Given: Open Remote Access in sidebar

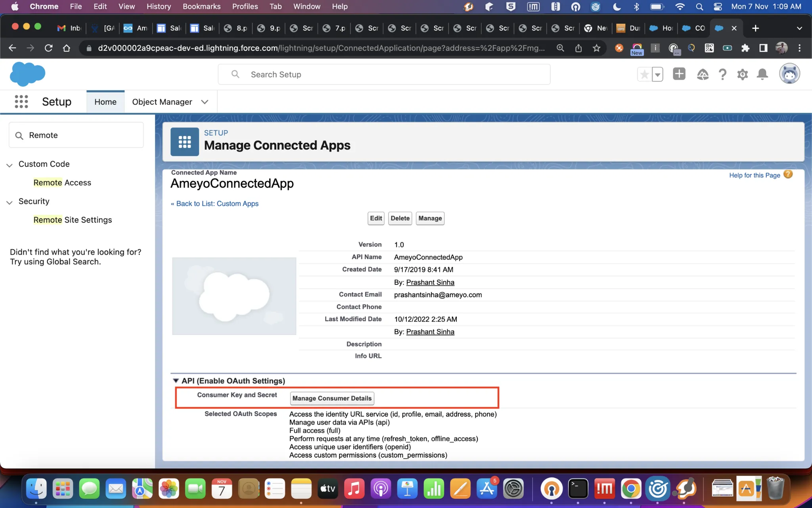Looking at the screenshot, I should pyautogui.click(x=62, y=183).
